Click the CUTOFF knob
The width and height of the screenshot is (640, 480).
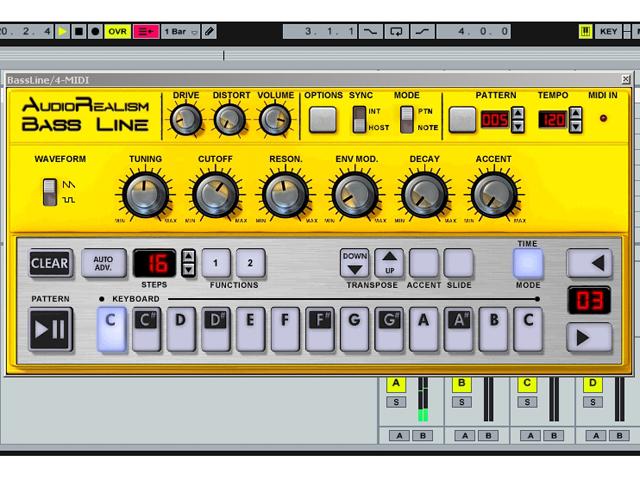pyautogui.click(x=216, y=195)
